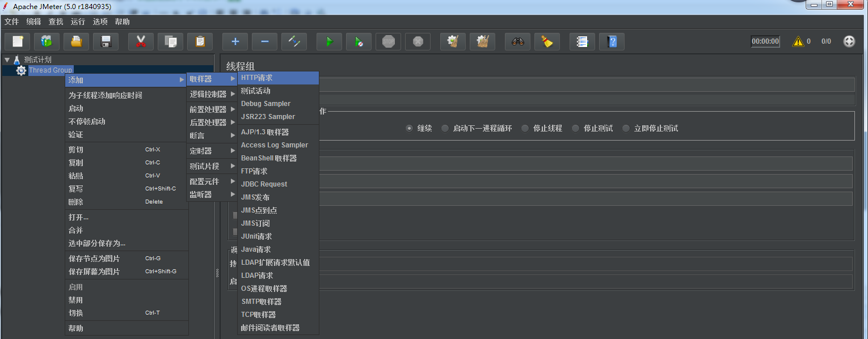The image size is (868, 339).
Task: Click the Shutdown test icon
Action: point(418,41)
